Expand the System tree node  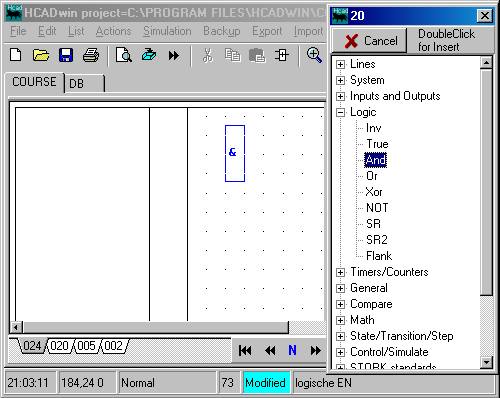[x=340, y=80]
